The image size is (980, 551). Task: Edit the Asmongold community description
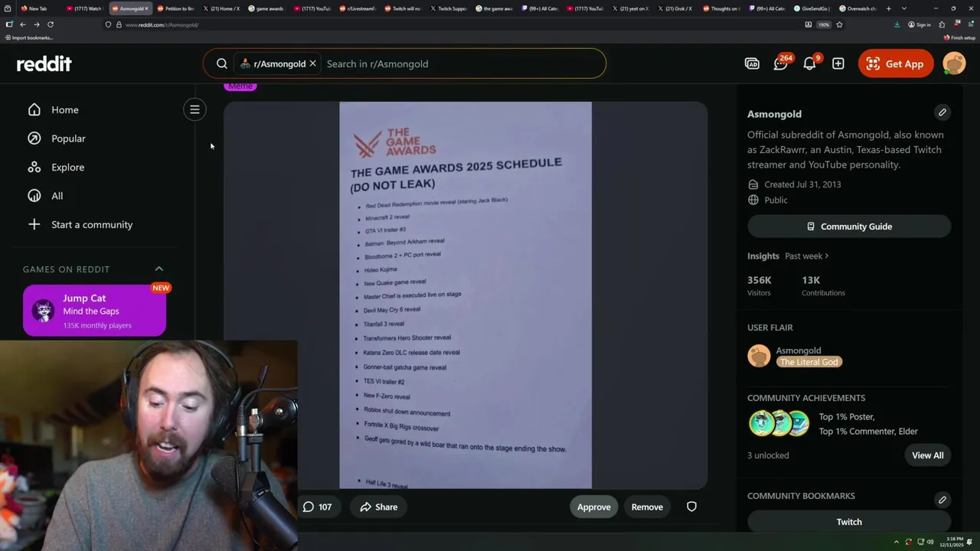[942, 112]
